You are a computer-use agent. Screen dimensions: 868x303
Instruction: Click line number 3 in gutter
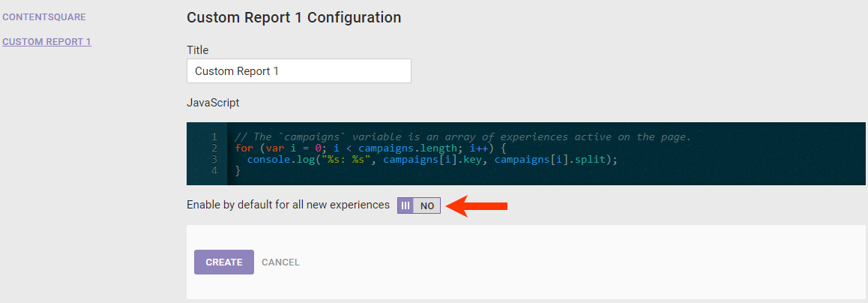click(214, 160)
